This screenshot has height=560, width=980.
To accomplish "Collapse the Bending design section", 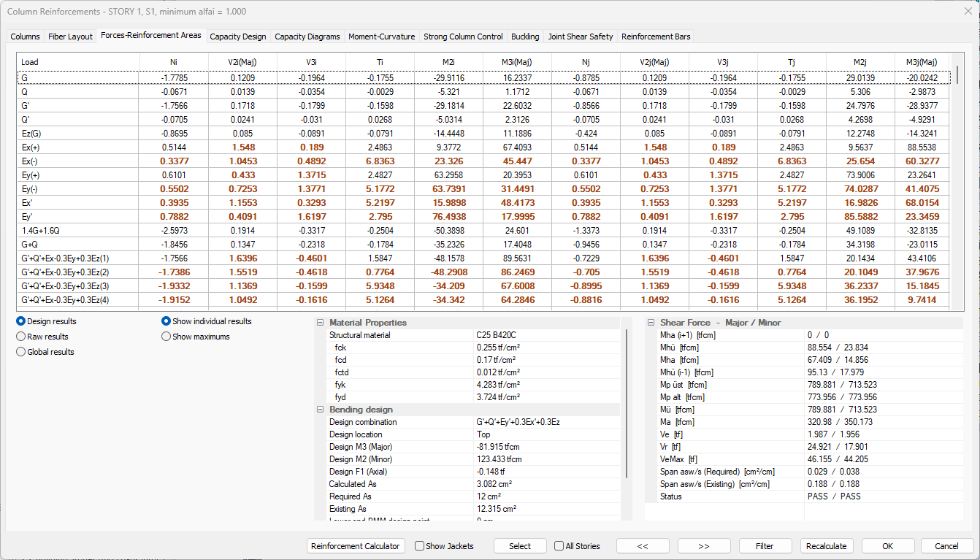I will pyautogui.click(x=320, y=410).
